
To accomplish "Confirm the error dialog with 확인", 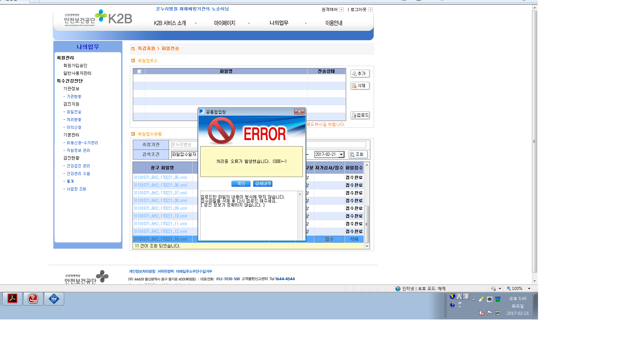I will click(241, 184).
